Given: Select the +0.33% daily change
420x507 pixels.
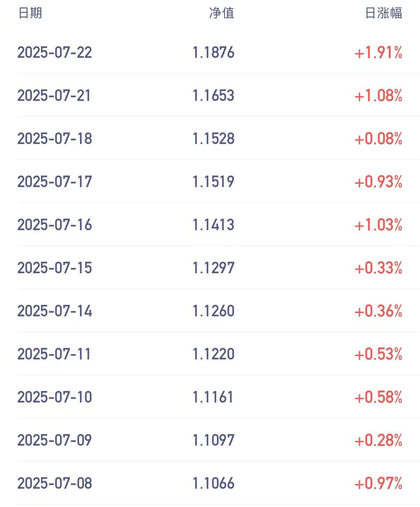Looking at the screenshot, I should coord(378,268).
